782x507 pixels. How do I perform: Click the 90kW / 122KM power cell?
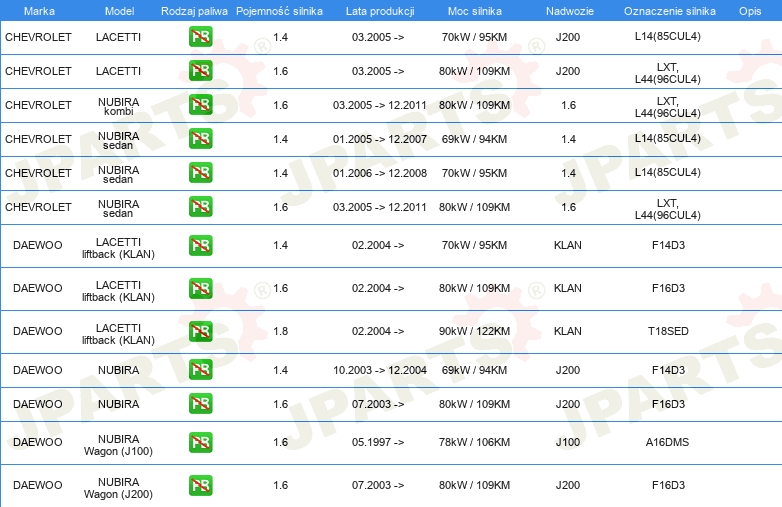coord(474,331)
